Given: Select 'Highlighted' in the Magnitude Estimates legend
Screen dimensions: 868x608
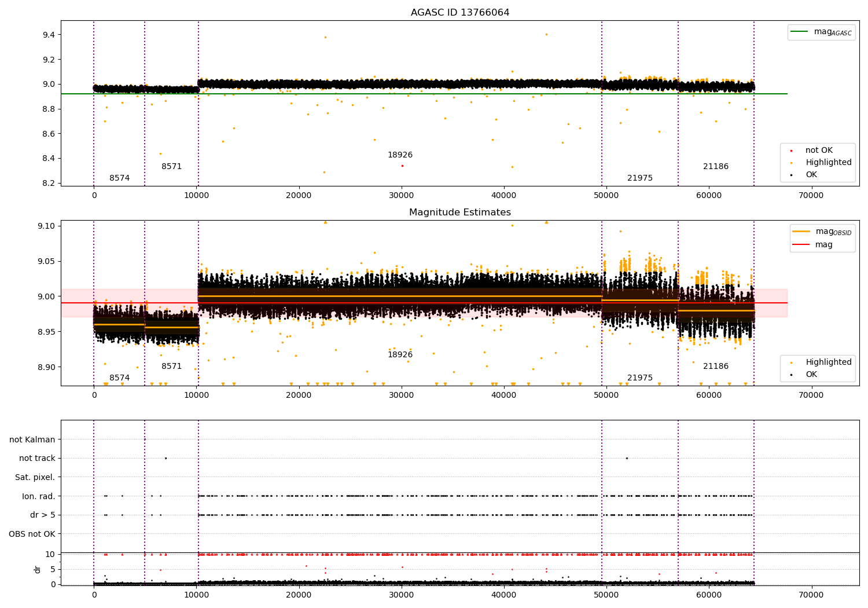Looking at the screenshot, I should [x=821, y=362].
